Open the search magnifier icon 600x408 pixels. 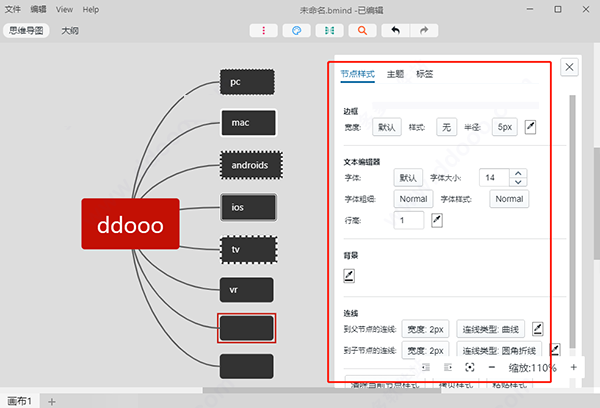362,31
